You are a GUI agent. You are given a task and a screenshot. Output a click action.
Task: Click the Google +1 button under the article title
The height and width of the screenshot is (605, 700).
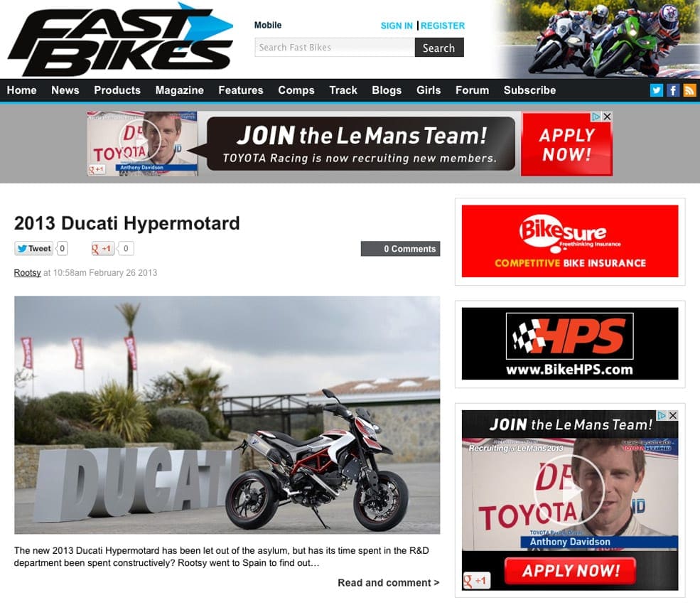click(x=102, y=249)
